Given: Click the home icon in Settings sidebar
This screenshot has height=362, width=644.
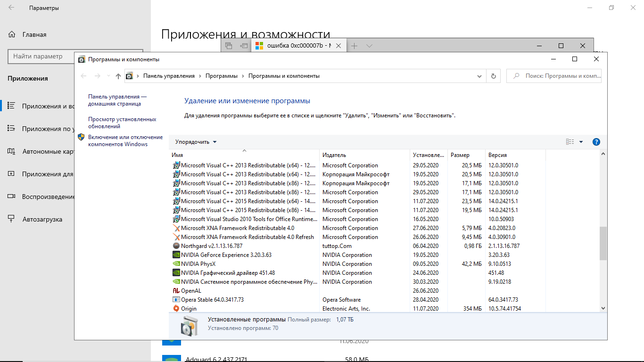Looking at the screenshot, I should pyautogui.click(x=12, y=34).
